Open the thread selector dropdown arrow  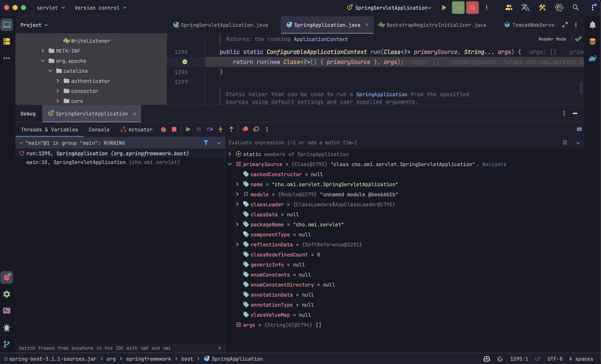pyautogui.click(x=219, y=143)
